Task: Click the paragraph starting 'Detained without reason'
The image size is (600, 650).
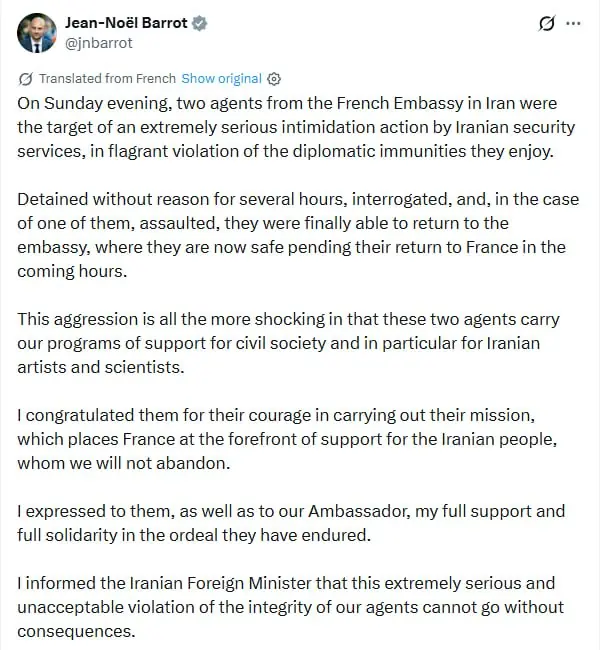Action: point(298,235)
